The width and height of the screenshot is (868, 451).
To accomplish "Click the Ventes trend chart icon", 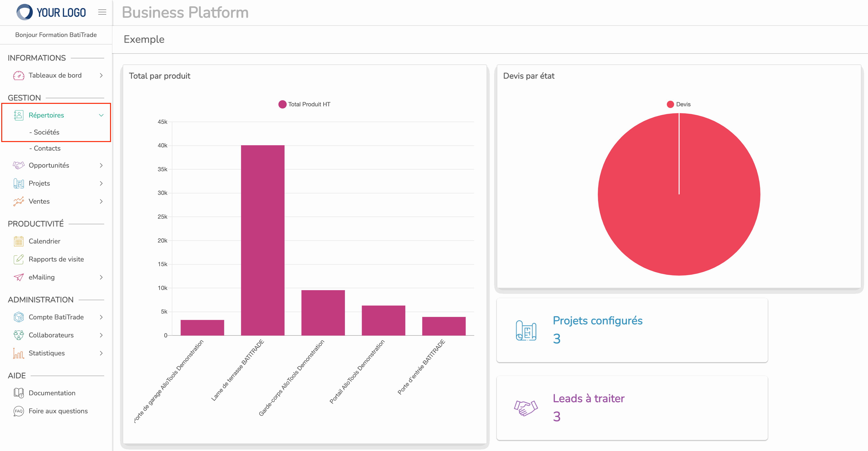I will 18,201.
